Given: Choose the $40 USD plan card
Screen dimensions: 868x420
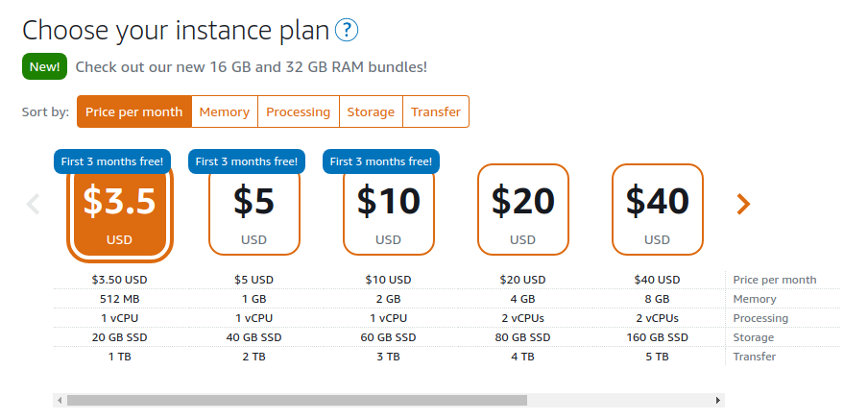Looking at the screenshot, I should 658,210.
